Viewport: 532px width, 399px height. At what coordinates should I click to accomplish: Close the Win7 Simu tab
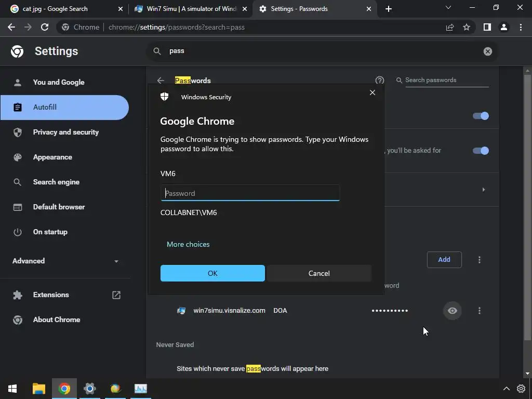(245, 9)
